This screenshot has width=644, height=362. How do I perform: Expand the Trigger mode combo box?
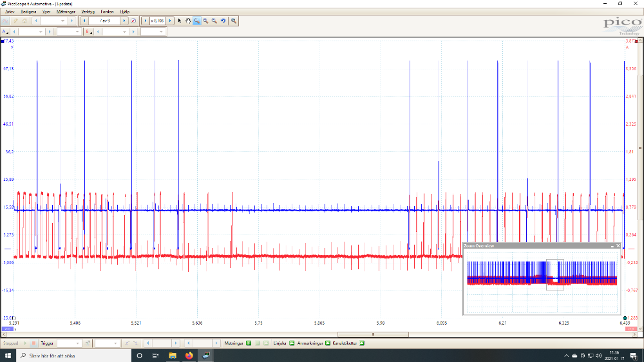coord(70,343)
